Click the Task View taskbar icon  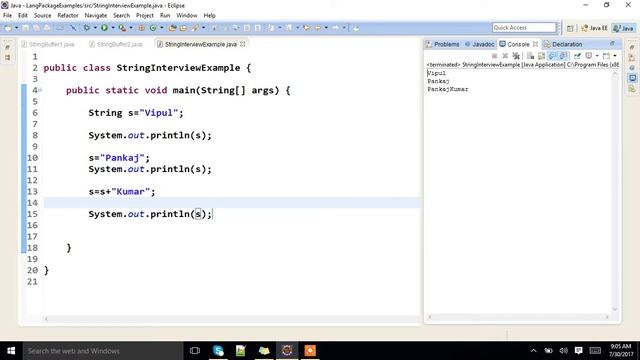(x=195, y=351)
